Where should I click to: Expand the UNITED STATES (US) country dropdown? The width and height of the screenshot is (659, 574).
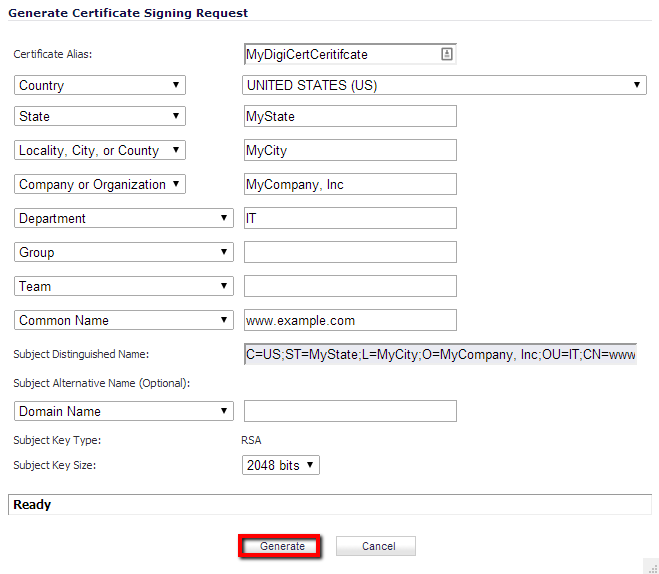pyautogui.click(x=445, y=86)
